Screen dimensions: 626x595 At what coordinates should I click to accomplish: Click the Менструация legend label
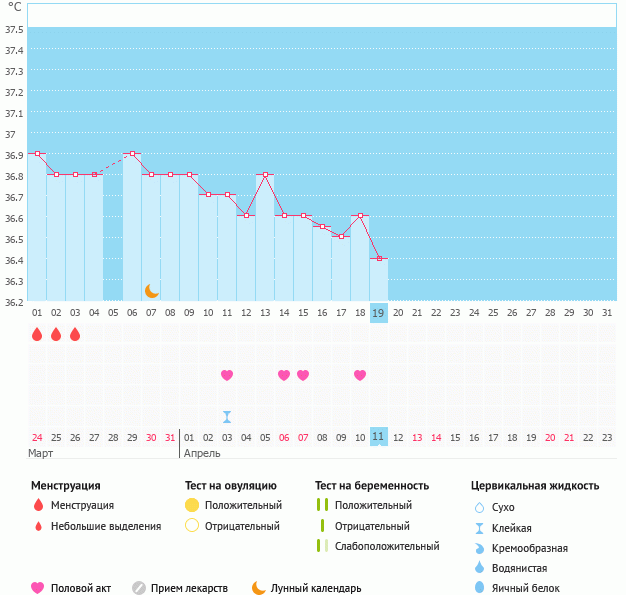pos(82,505)
